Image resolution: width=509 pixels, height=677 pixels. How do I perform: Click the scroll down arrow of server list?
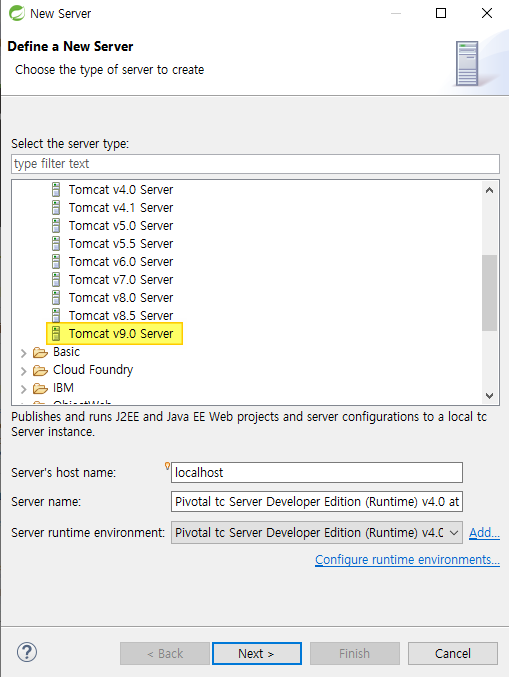tap(490, 395)
